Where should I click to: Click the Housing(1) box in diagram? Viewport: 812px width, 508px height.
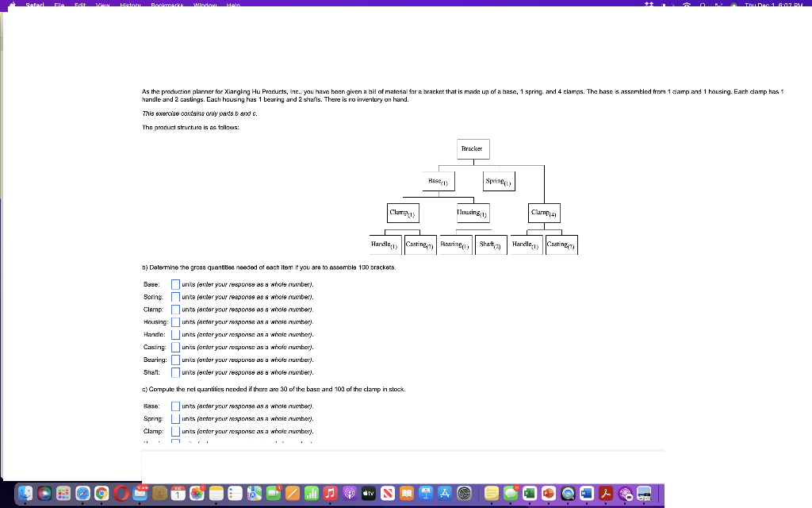click(x=473, y=213)
